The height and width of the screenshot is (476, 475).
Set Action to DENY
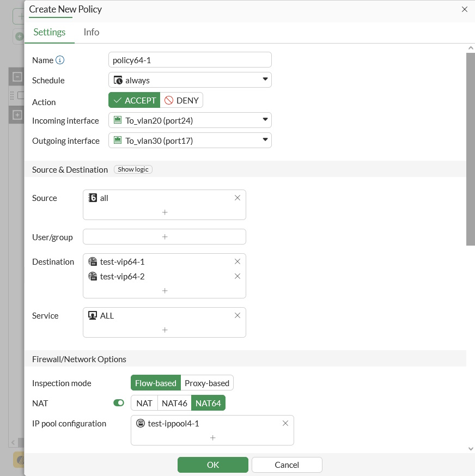pyautogui.click(x=182, y=100)
